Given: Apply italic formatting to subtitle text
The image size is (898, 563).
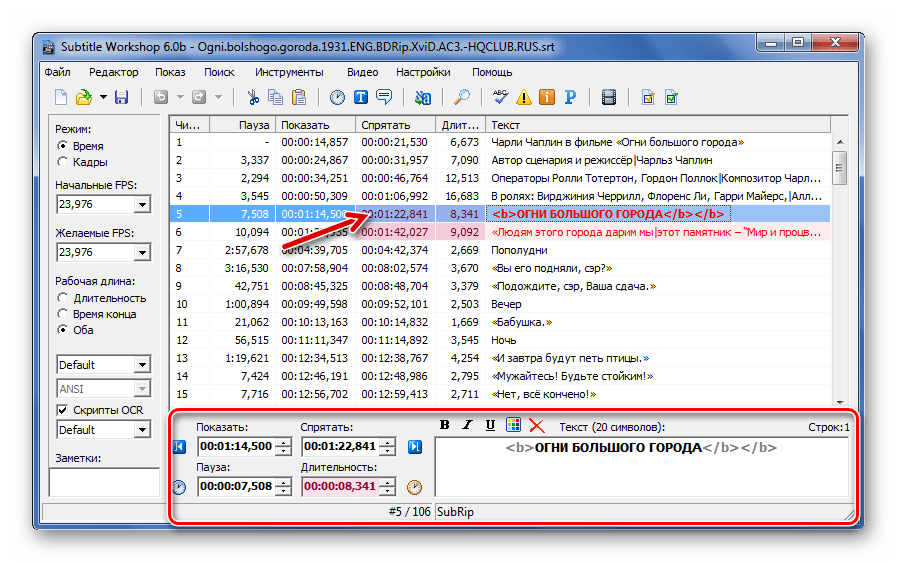Looking at the screenshot, I should coord(468,425).
